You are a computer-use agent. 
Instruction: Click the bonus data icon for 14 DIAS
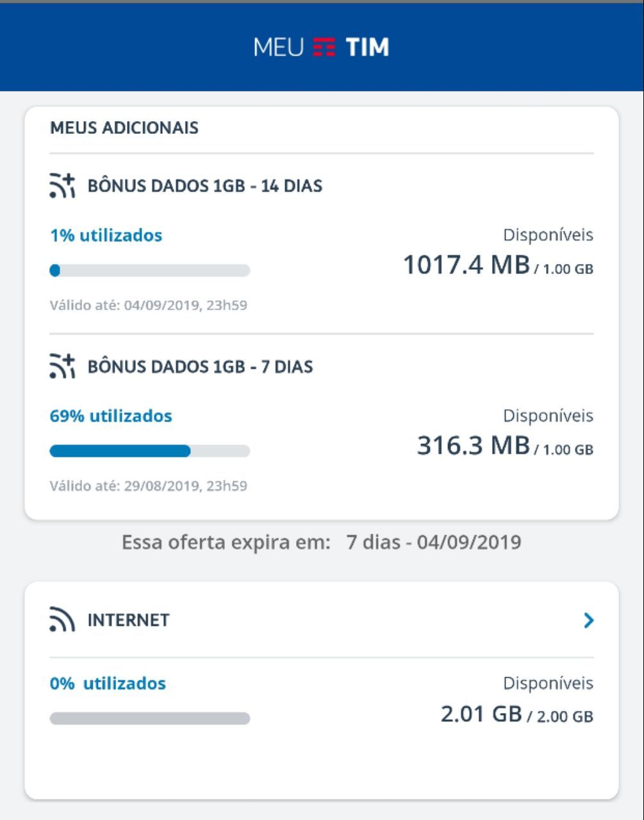tap(62, 186)
